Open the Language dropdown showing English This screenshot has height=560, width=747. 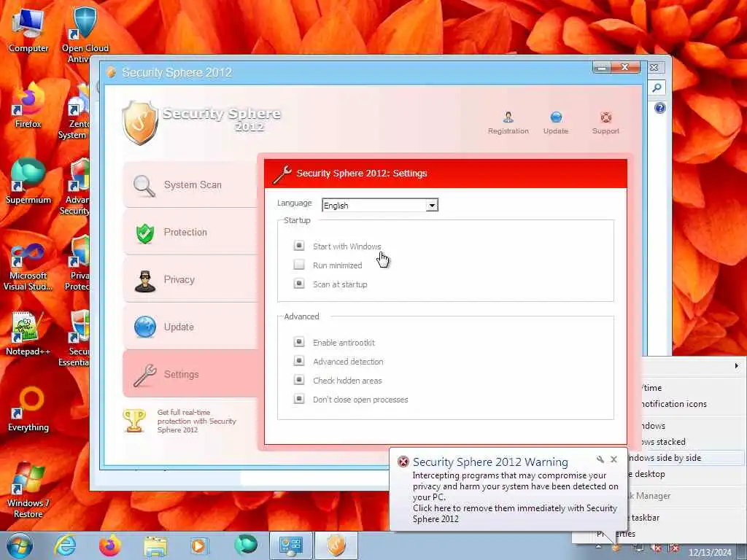tap(379, 205)
